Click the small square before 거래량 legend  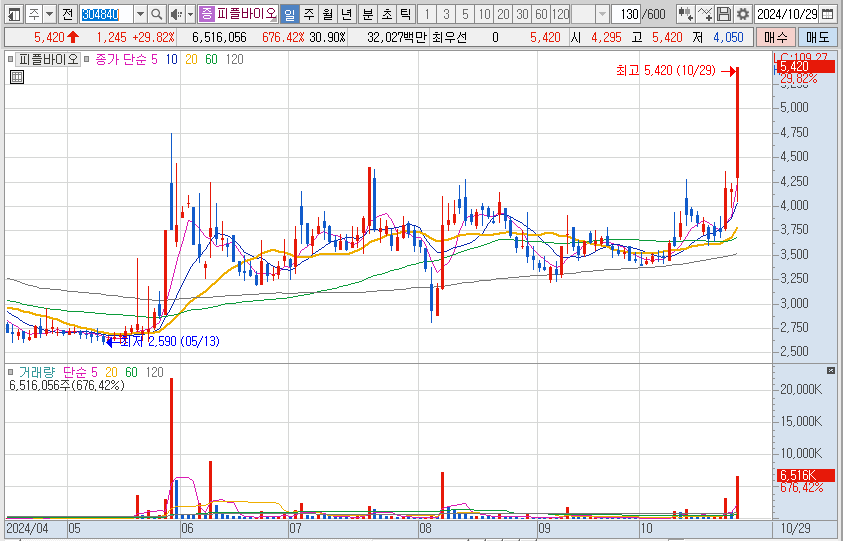(11, 372)
